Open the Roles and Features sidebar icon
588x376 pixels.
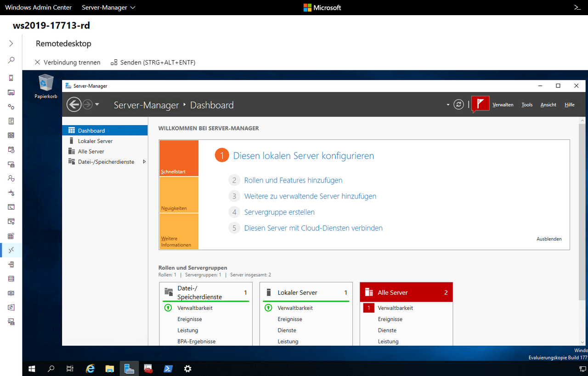(x=11, y=264)
